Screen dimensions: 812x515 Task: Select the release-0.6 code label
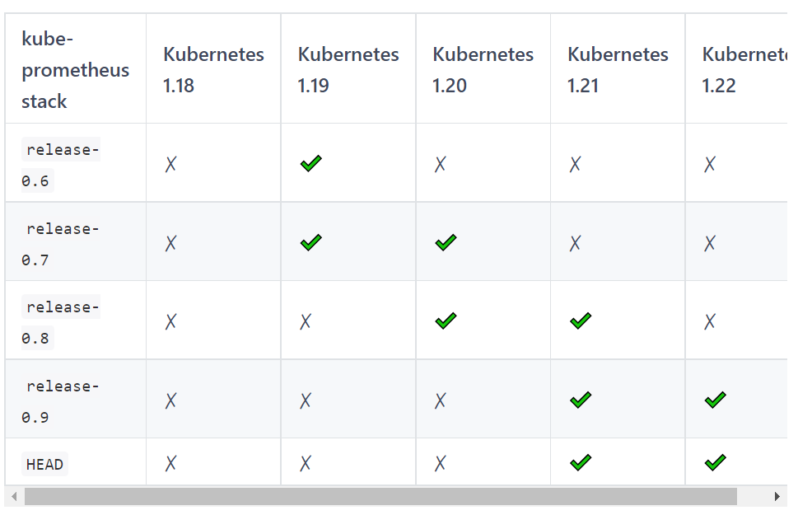coord(61,166)
